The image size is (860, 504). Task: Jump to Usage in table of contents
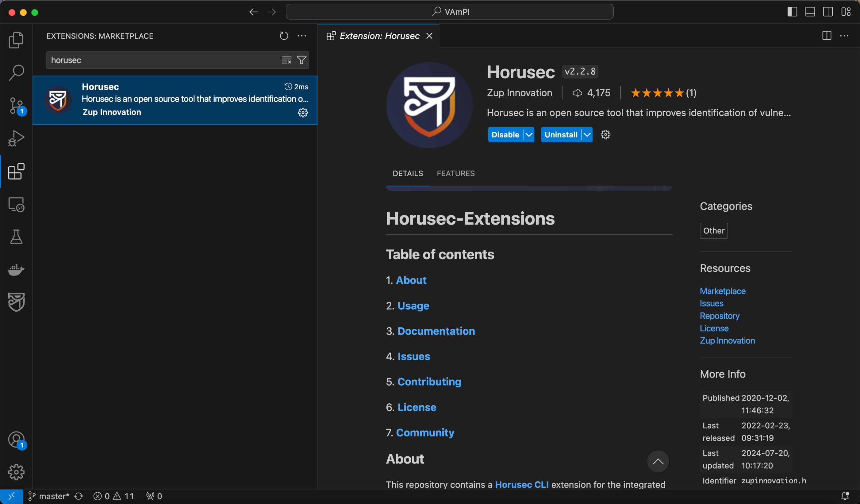click(413, 306)
